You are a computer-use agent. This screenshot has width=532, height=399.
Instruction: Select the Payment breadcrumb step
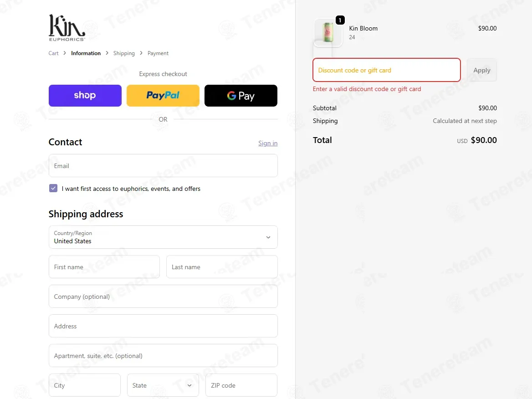158,53
